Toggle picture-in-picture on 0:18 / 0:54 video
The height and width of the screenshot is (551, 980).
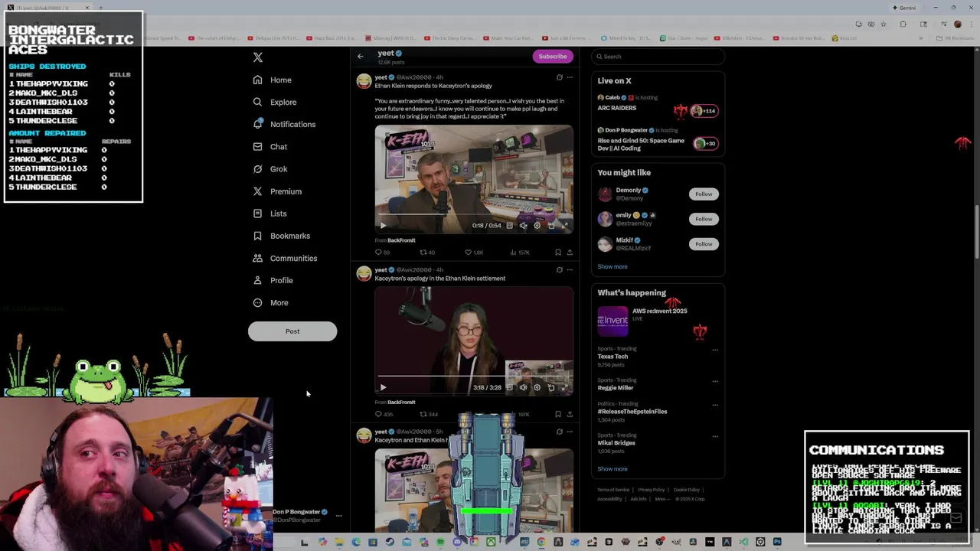[551, 226]
